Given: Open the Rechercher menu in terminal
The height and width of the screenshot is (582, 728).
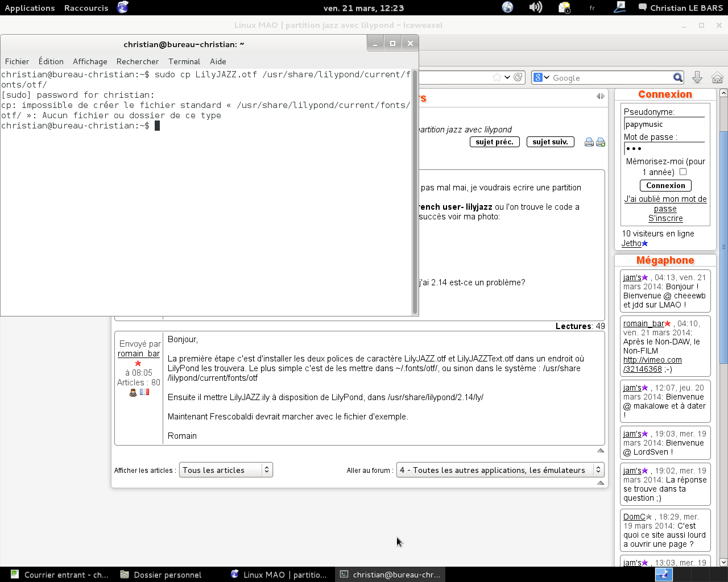Looking at the screenshot, I should (x=138, y=61).
